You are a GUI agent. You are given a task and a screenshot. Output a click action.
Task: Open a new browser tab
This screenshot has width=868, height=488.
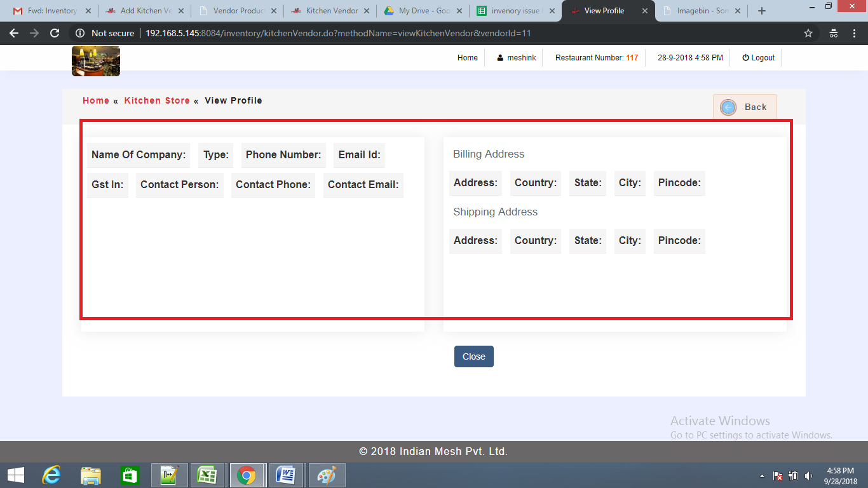click(x=762, y=11)
